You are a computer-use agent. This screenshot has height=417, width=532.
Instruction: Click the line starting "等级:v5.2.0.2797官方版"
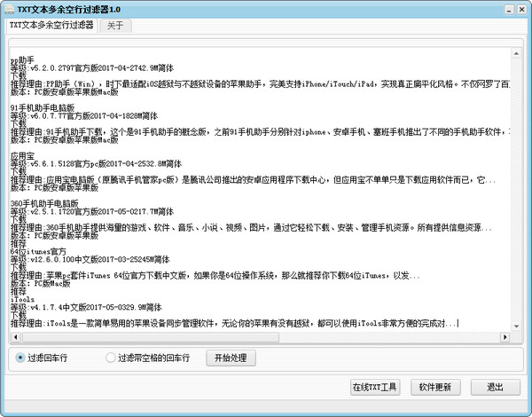92,68
